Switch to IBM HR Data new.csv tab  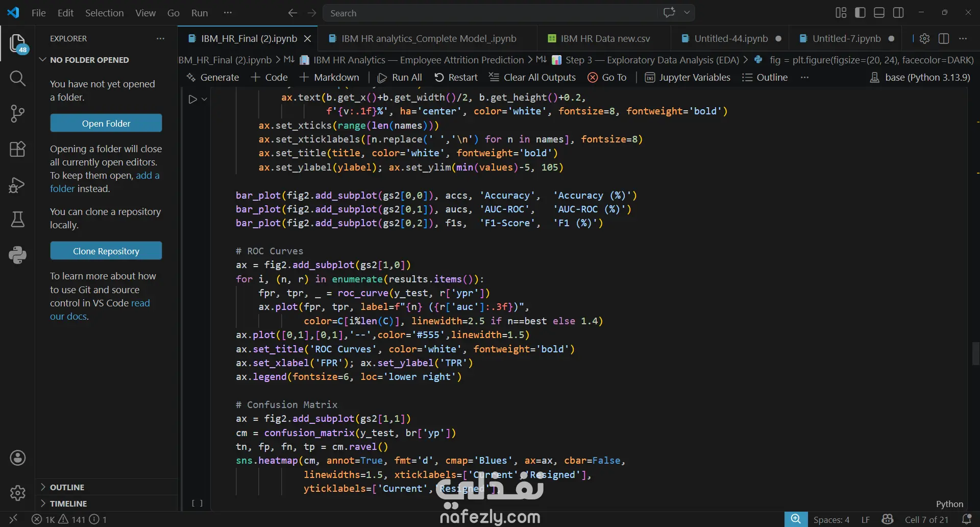pyautogui.click(x=604, y=38)
